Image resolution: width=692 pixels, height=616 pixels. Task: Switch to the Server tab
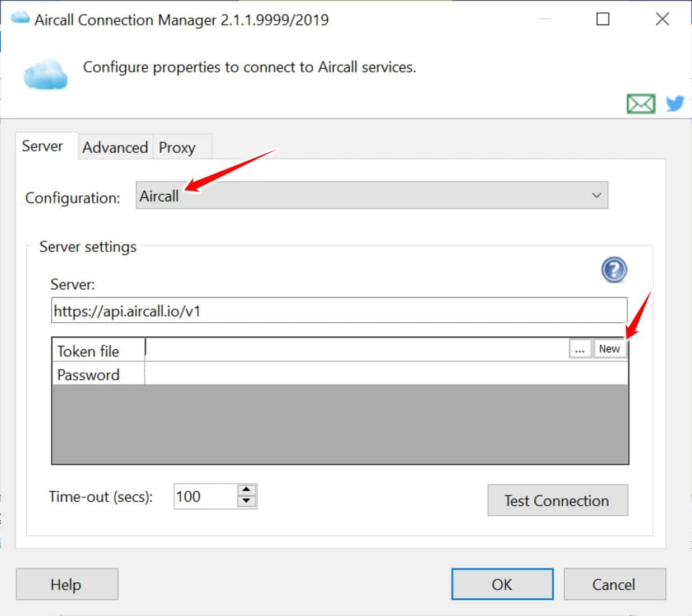[43, 146]
